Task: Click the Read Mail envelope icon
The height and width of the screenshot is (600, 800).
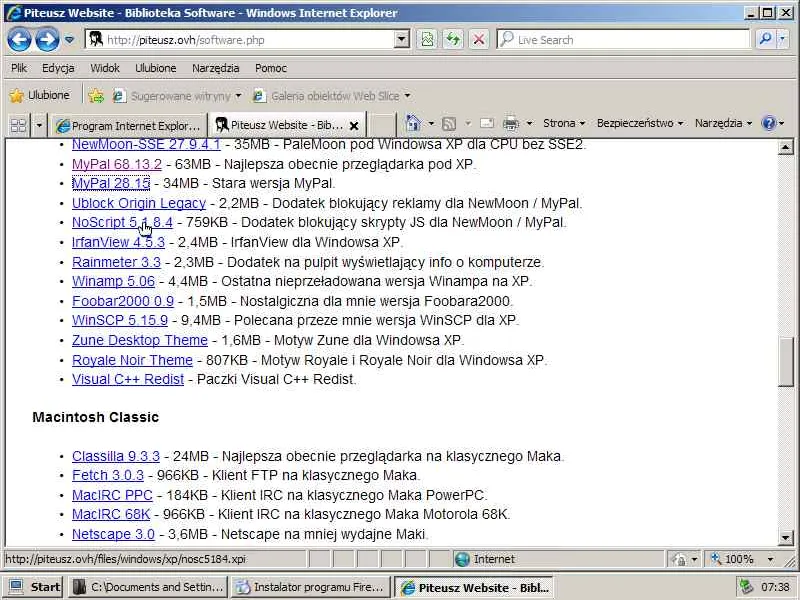Action: [x=487, y=123]
